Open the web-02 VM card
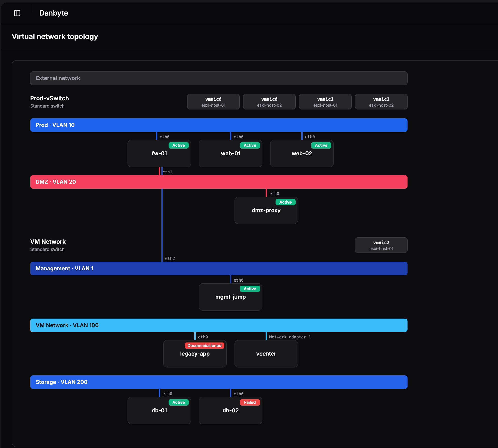The image size is (498, 448). tap(302, 154)
